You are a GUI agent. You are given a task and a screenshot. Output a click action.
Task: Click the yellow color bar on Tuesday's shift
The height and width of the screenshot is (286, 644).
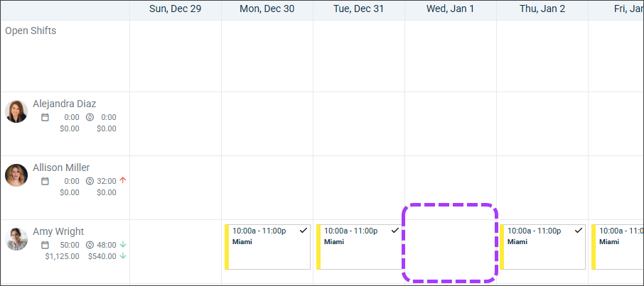[x=318, y=247]
